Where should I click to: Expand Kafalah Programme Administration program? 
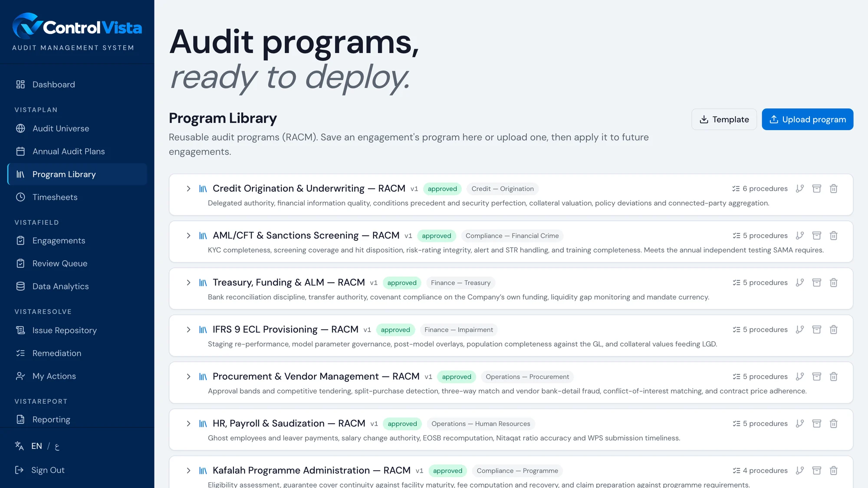tap(188, 471)
